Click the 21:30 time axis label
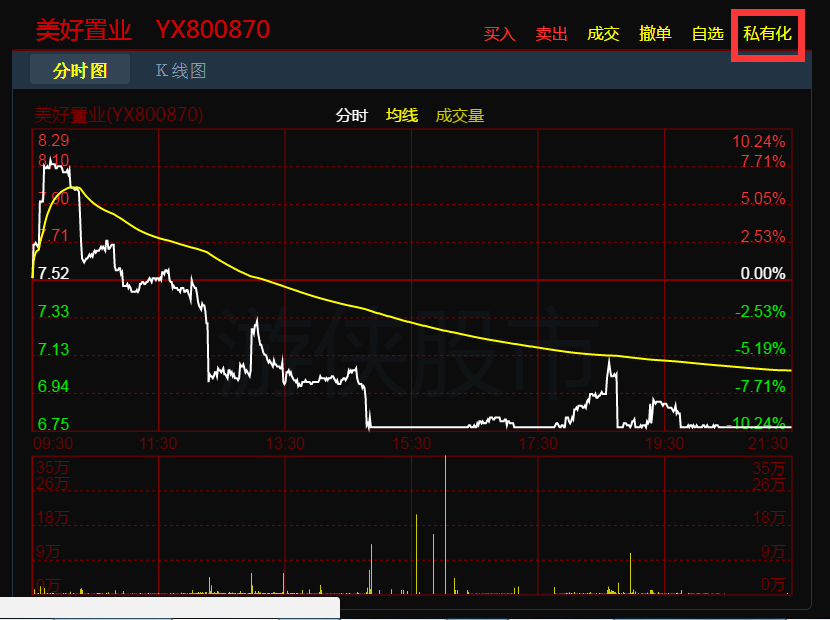 click(x=769, y=442)
